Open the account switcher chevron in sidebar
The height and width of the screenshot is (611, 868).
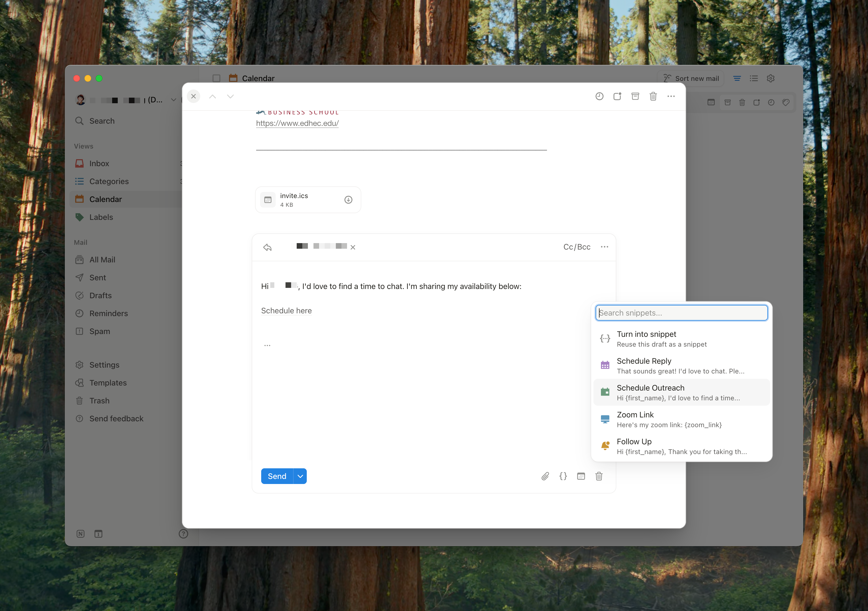174,100
